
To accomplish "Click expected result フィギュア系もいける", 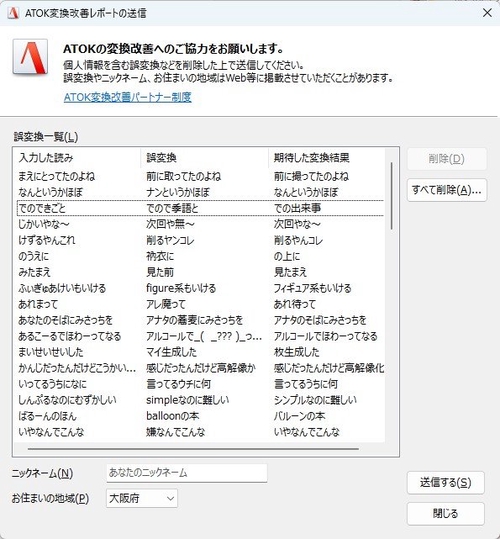I will [x=312, y=288].
